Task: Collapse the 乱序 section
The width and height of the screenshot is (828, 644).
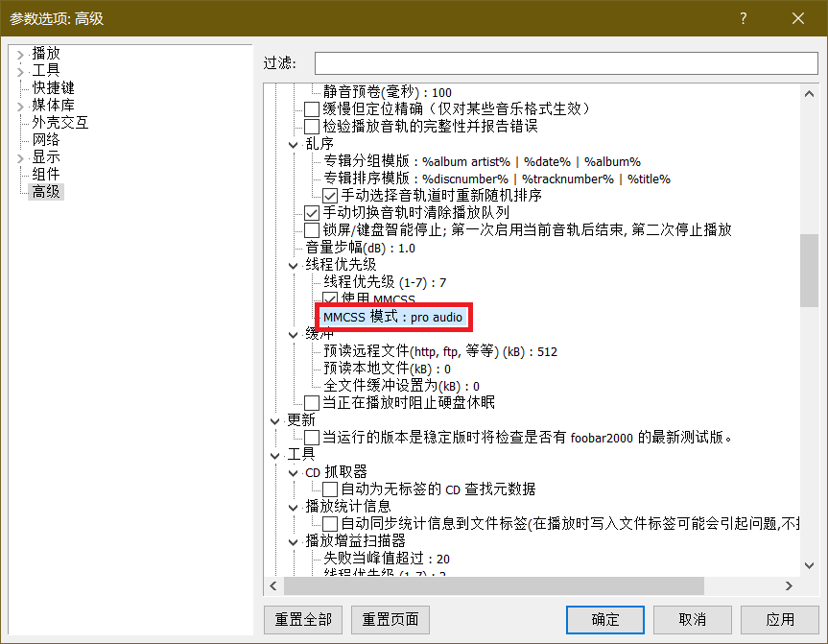Action: click(x=293, y=144)
